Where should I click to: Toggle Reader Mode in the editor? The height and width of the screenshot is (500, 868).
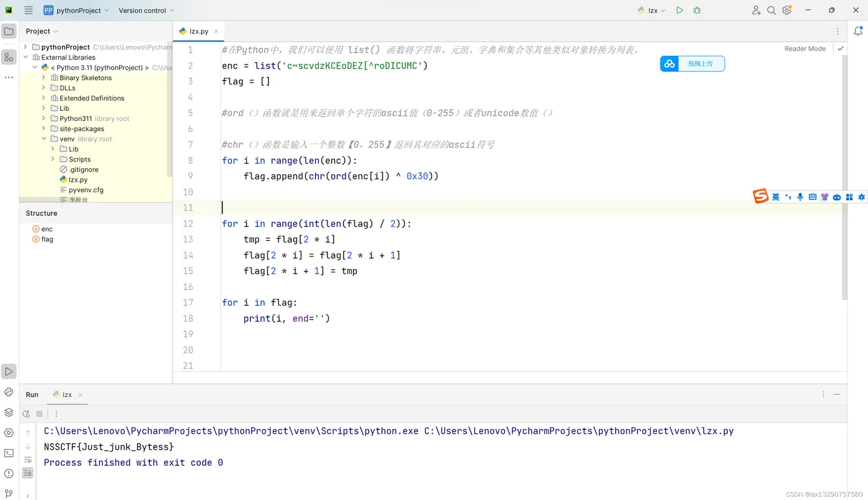click(805, 48)
